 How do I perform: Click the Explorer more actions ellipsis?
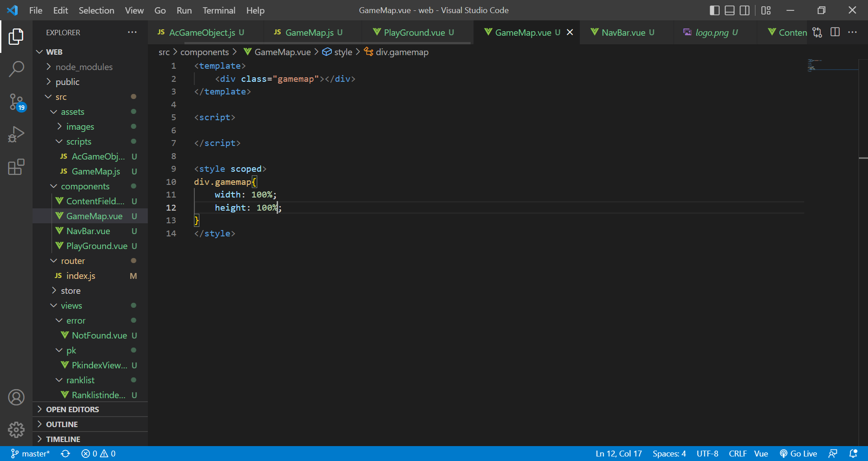click(x=132, y=32)
